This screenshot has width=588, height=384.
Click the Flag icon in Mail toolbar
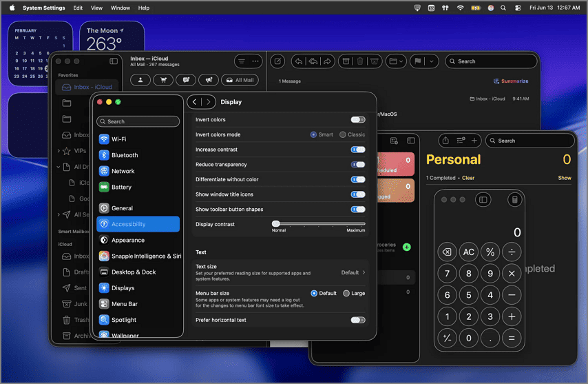point(418,61)
